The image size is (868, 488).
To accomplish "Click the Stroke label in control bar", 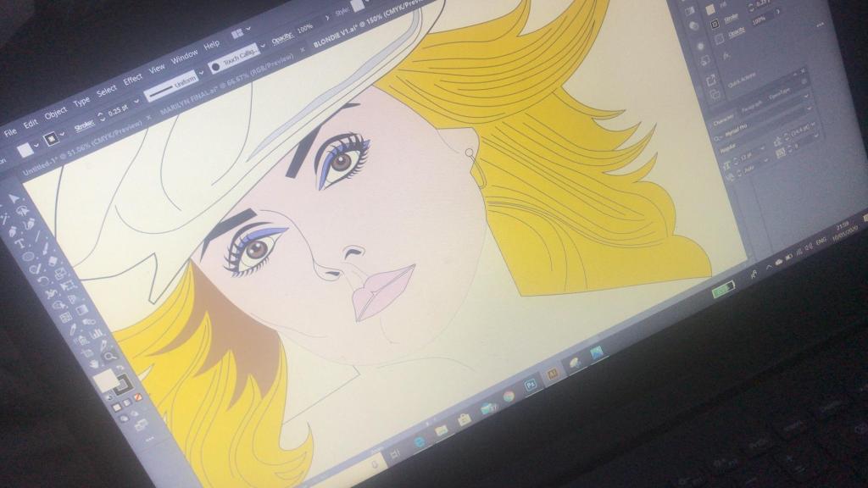I will [x=85, y=126].
